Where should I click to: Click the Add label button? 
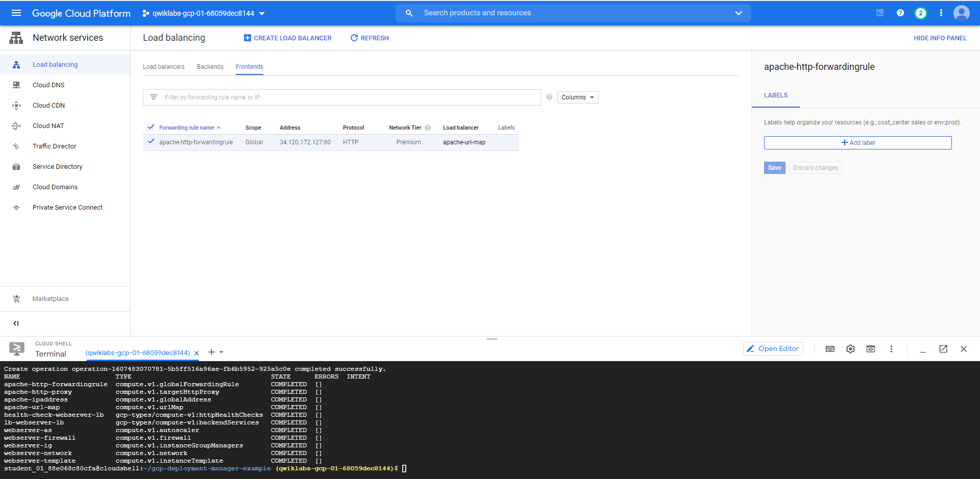[x=857, y=143]
